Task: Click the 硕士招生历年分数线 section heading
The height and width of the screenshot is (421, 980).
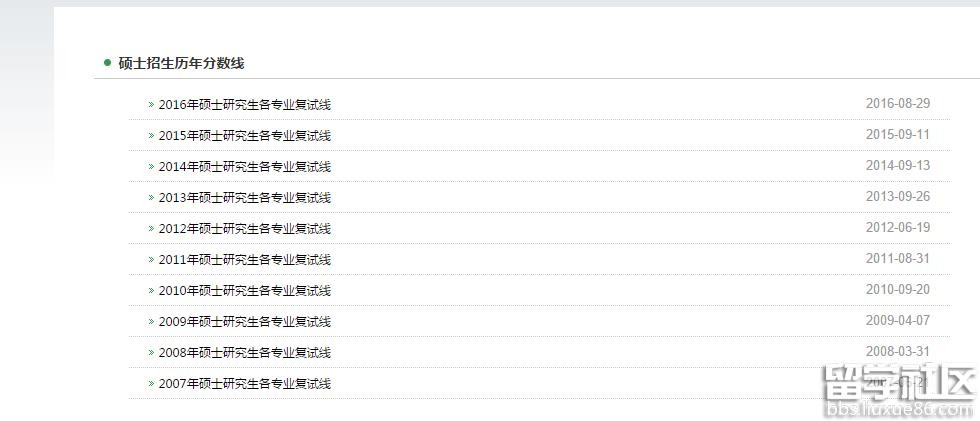Action: 181,63
